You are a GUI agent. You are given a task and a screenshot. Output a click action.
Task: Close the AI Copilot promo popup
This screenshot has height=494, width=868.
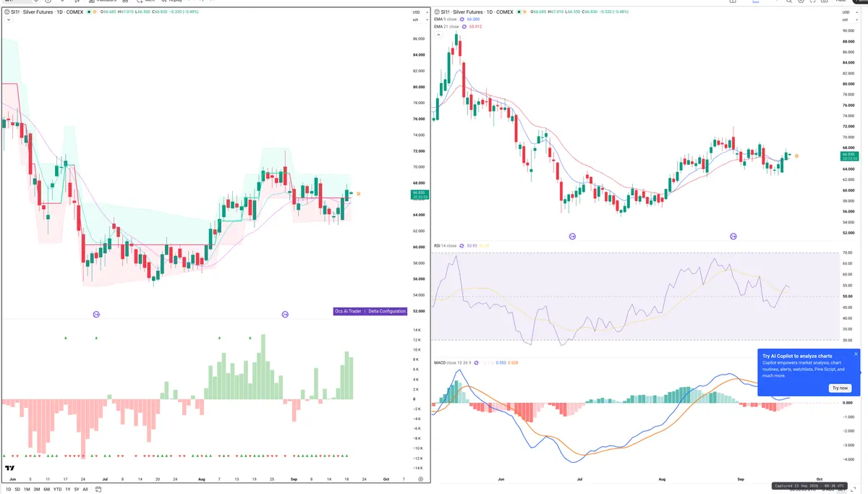pyautogui.click(x=856, y=354)
